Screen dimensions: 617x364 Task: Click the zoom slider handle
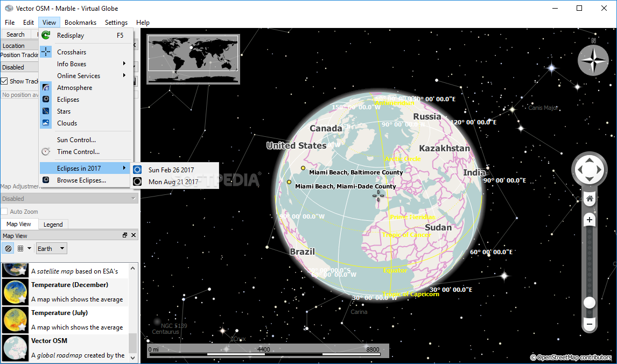point(590,302)
